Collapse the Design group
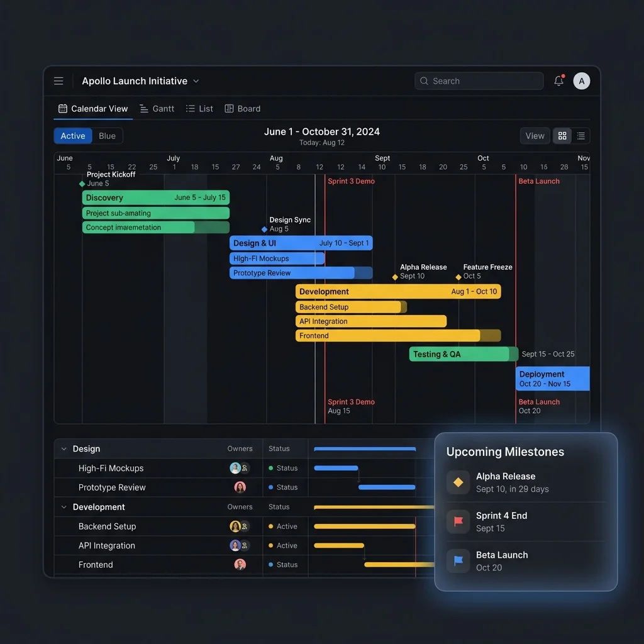This screenshot has width=644, height=644. click(64, 449)
